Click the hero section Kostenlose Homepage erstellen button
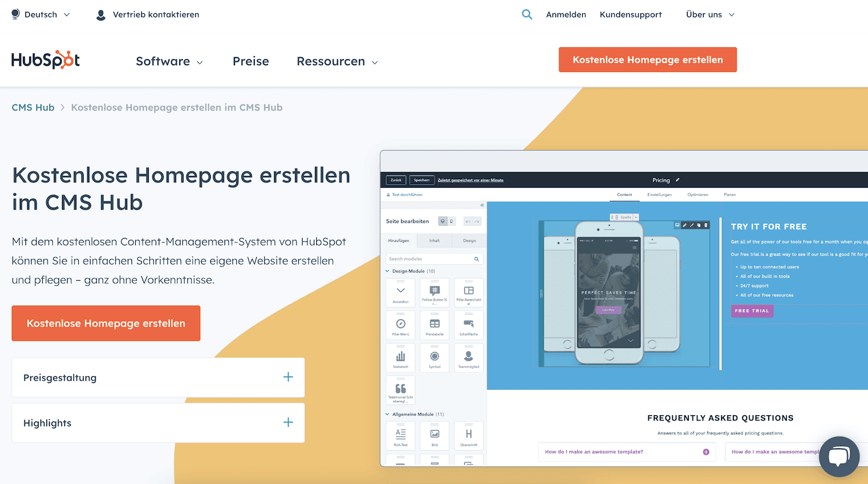Viewport: 868px width, 484px height. click(x=106, y=323)
